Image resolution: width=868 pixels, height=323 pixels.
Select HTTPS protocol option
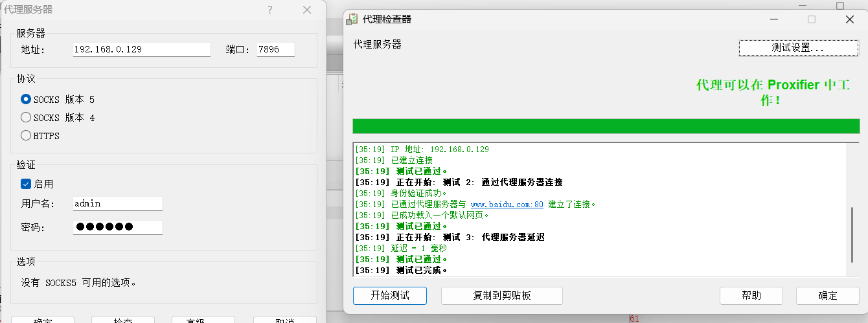click(x=26, y=136)
